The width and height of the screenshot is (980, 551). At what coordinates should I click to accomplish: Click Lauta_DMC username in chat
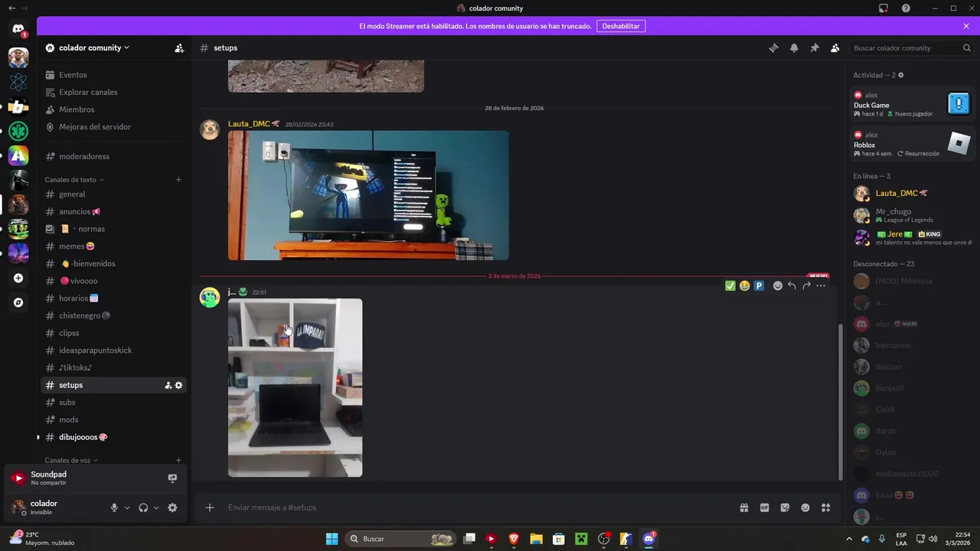pyautogui.click(x=249, y=124)
